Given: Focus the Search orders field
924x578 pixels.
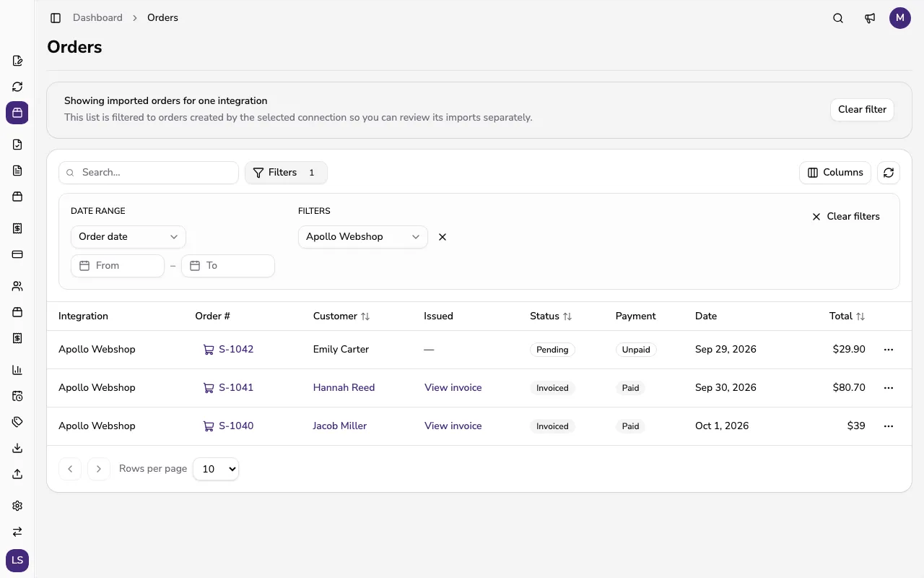Looking at the screenshot, I should point(149,173).
